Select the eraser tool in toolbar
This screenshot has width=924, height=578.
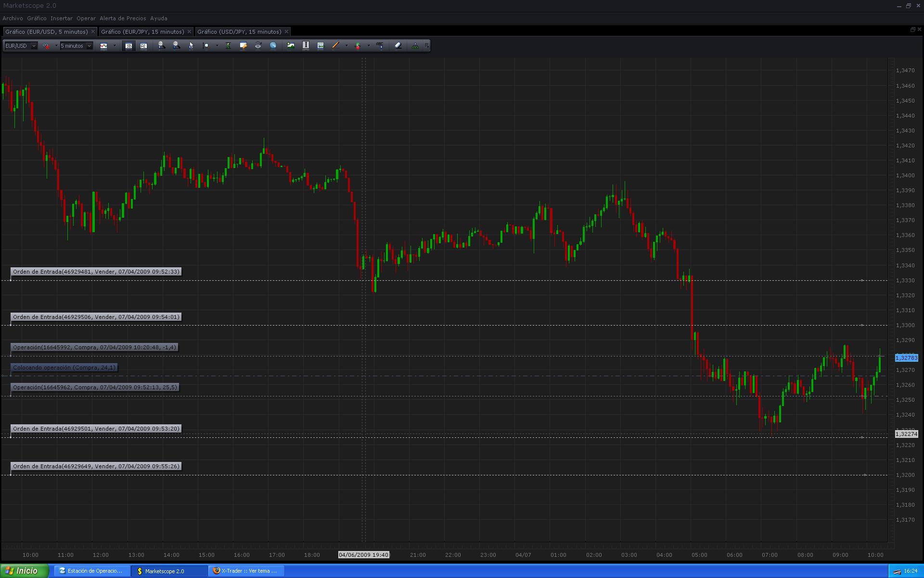pyautogui.click(x=398, y=45)
